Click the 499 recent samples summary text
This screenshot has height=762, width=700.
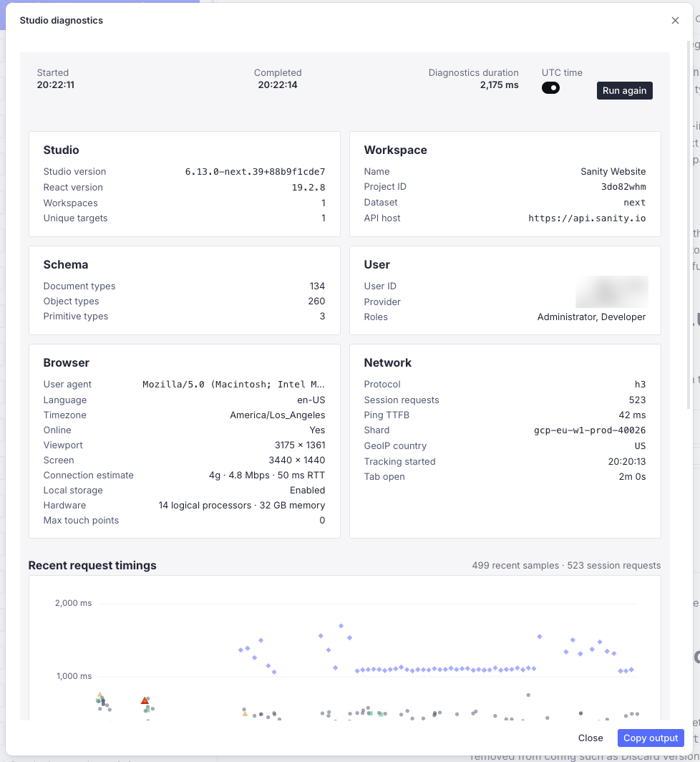(515, 566)
